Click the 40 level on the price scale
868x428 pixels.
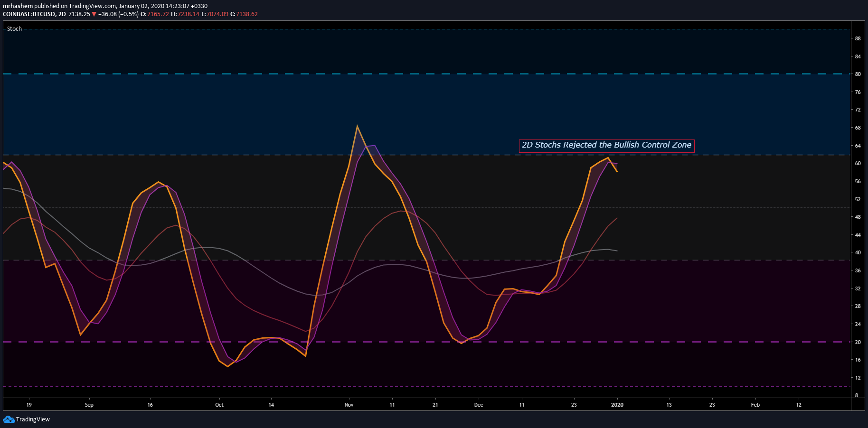(x=858, y=252)
